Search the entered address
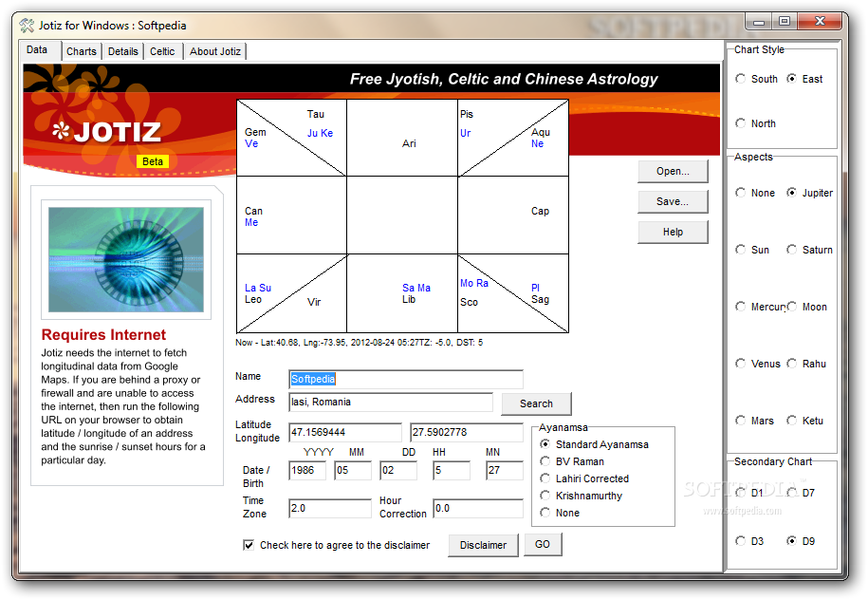The height and width of the screenshot is (600, 868). (536, 403)
